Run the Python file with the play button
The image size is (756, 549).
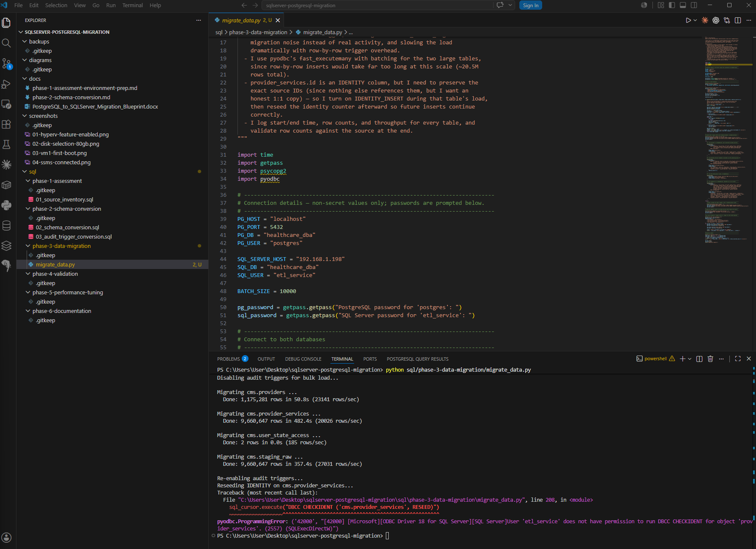pos(688,20)
